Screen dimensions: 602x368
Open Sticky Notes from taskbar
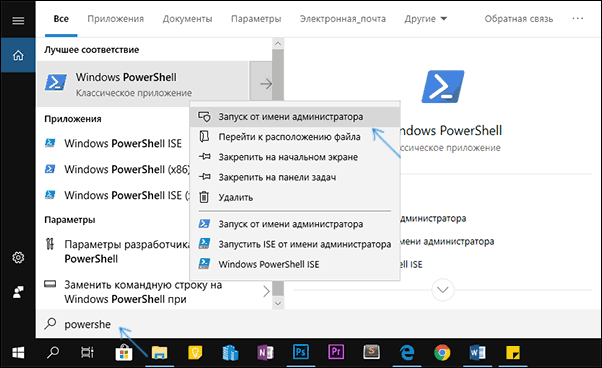coord(513,353)
